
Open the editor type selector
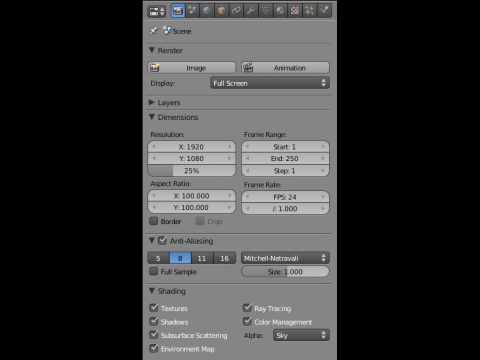click(x=156, y=11)
